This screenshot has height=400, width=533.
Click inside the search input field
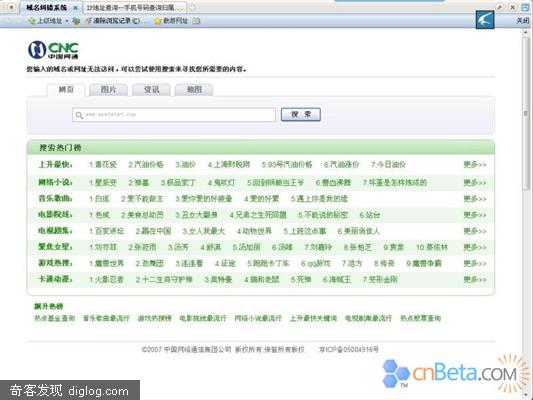click(174, 115)
